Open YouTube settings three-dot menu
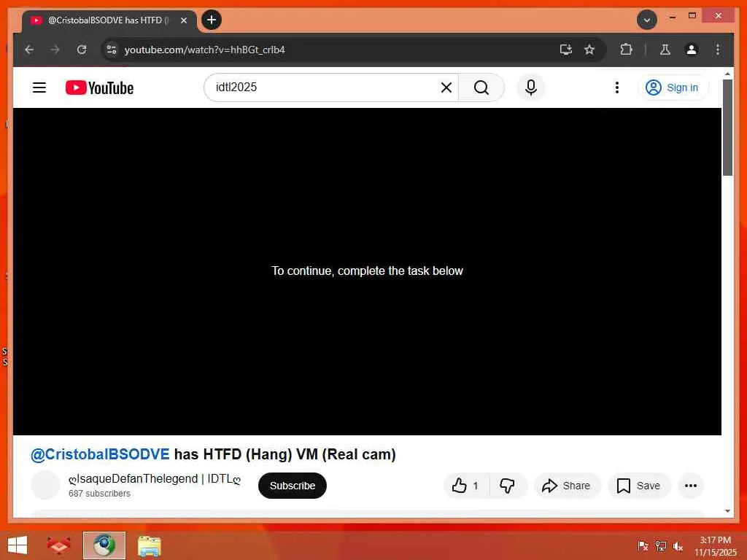747x560 pixels. point(617,87)
